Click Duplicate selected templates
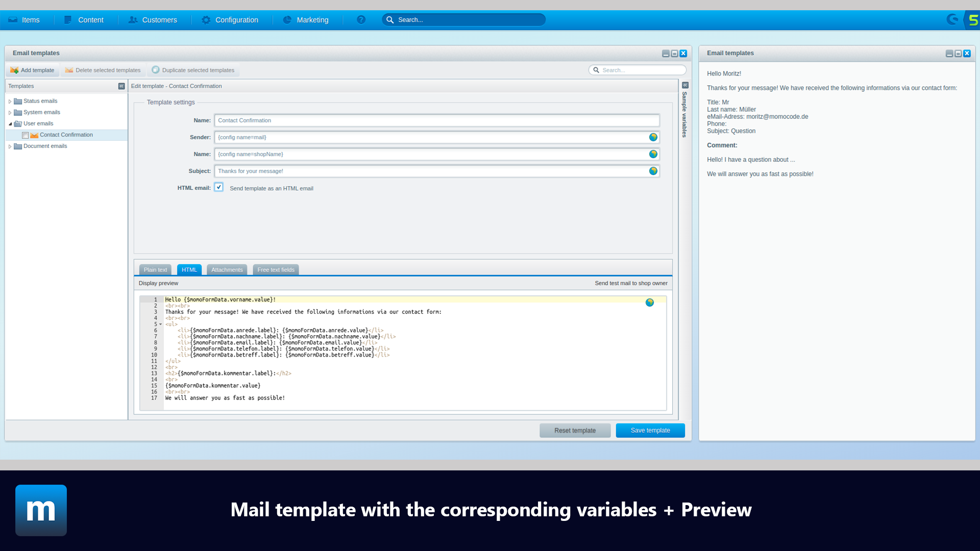This screenshot has width=980, height=551. click(193, 70)
